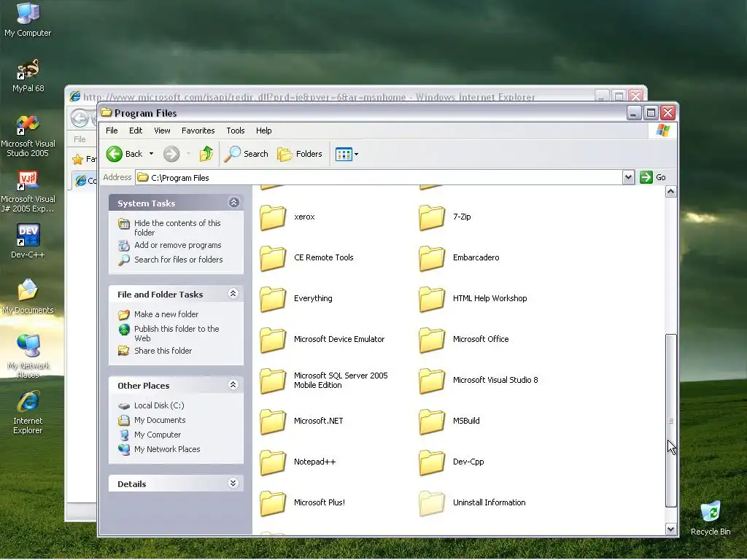The width and height of the screenshot is (747, 560).
Task: Expand the Details panel
Action: click(x=233, y=483)
